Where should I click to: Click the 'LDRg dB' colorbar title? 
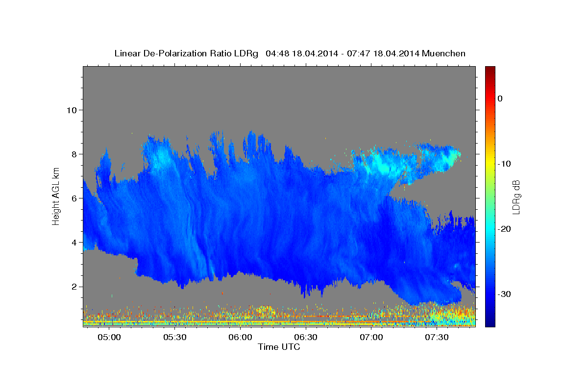tap(516, 197)
